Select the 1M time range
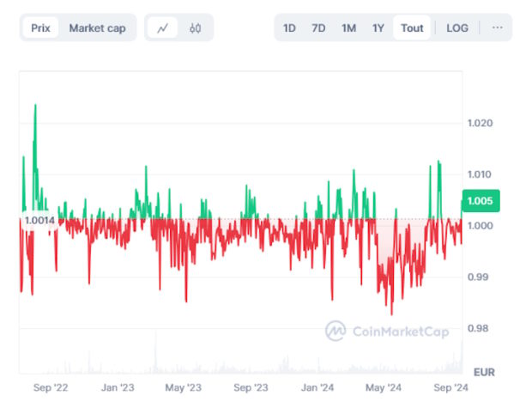The width and height of the screenshot is (532, 414). click(x=348, y=27)
